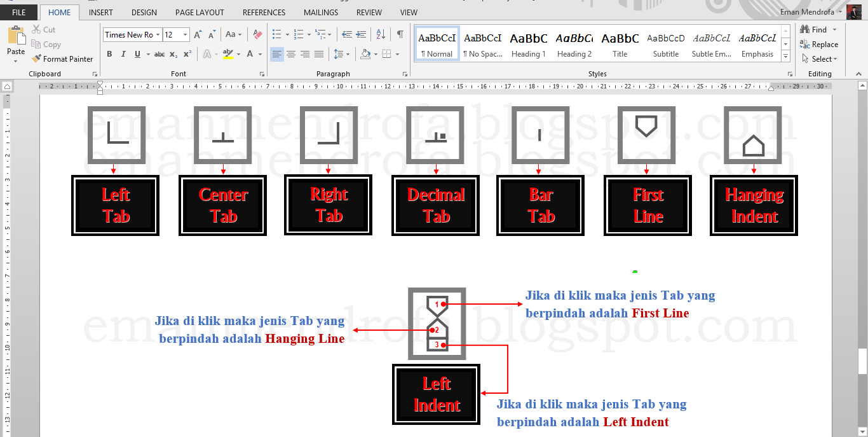This screenshot has width=868, height=437.
Task: Apply the No Spacing style
Action: (483, 45)
